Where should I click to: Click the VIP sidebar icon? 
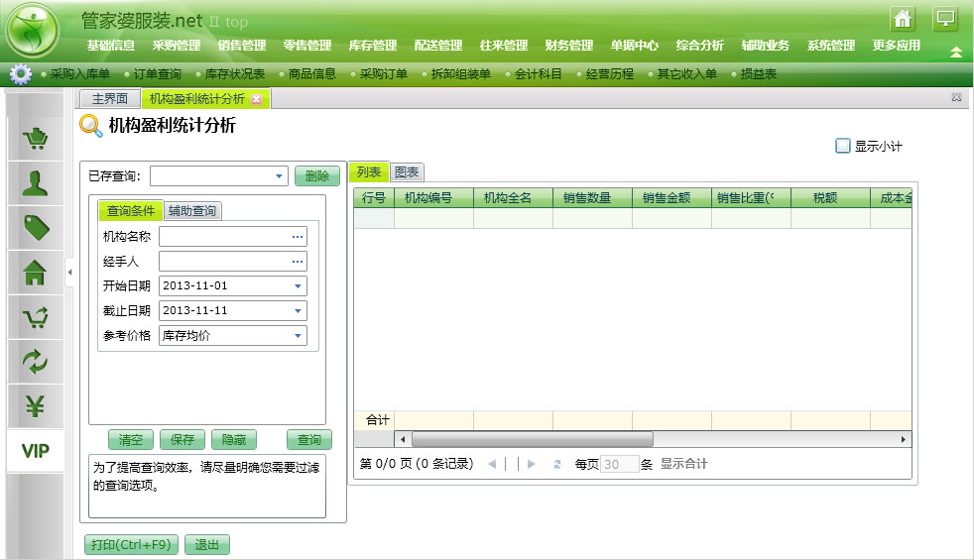[36, 451]
